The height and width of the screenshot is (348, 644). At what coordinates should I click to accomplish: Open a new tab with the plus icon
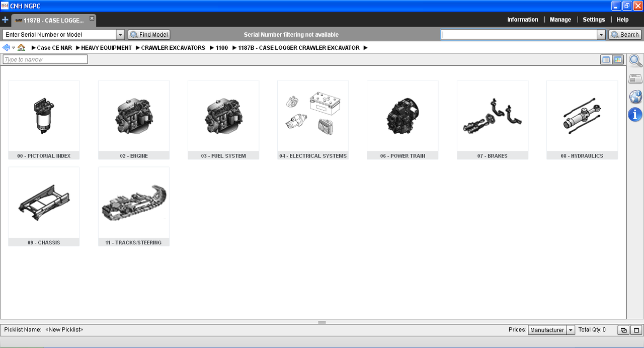pos(5,20)
